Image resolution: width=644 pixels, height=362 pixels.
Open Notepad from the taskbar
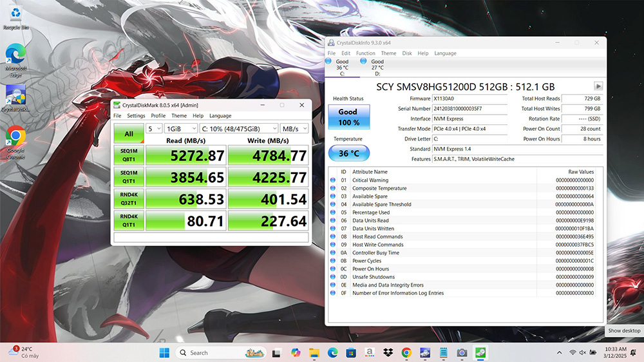(443, 352)
